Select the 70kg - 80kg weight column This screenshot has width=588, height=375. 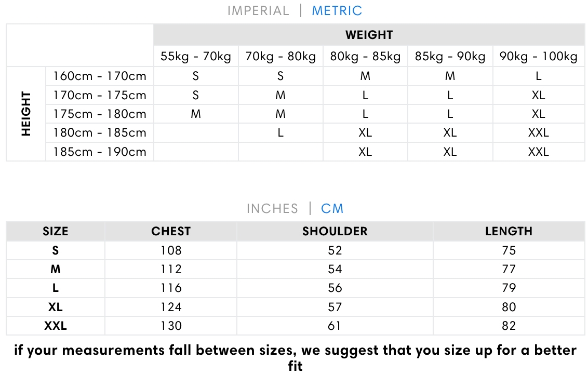(x=280, y=57)
